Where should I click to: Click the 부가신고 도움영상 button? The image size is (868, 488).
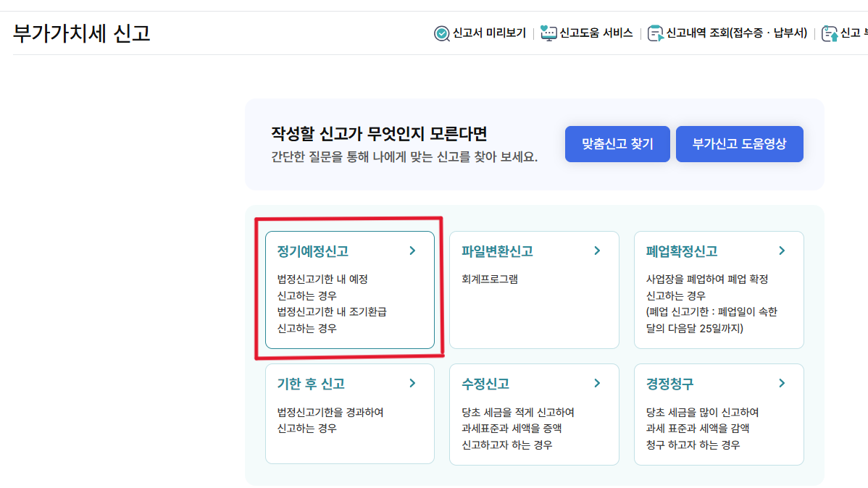coord(739,144)
